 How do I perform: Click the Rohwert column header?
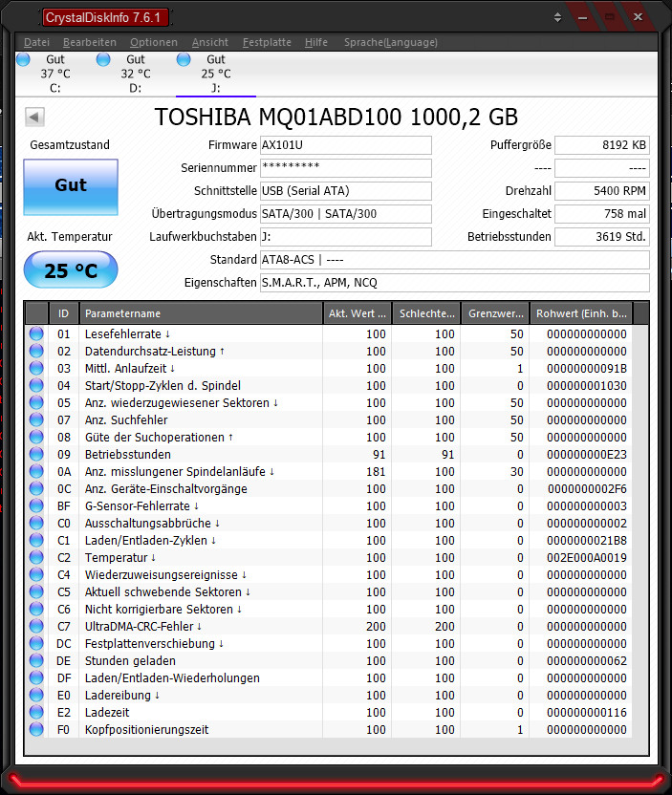coord(581,313)
